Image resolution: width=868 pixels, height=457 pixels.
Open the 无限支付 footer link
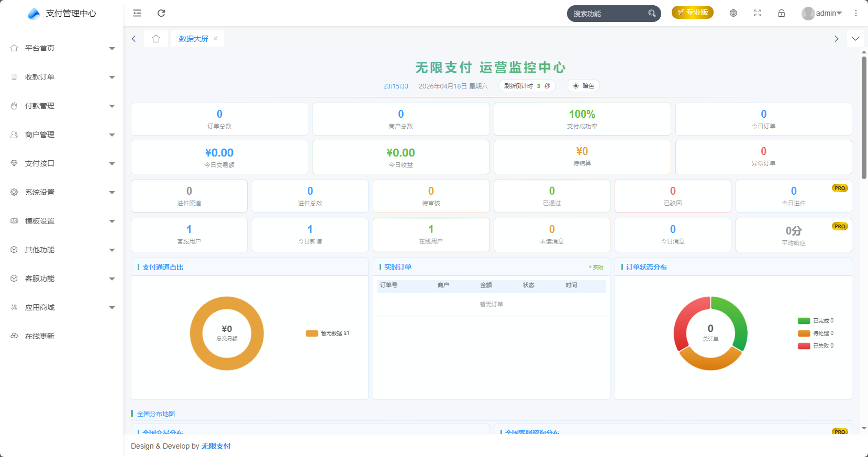(x=216, y=446)
